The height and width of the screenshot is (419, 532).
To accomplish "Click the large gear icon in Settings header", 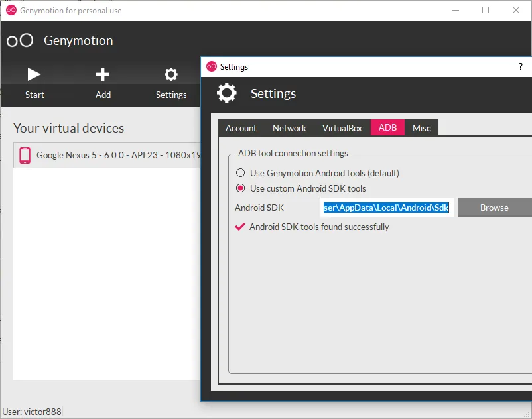I will [227, 93].
